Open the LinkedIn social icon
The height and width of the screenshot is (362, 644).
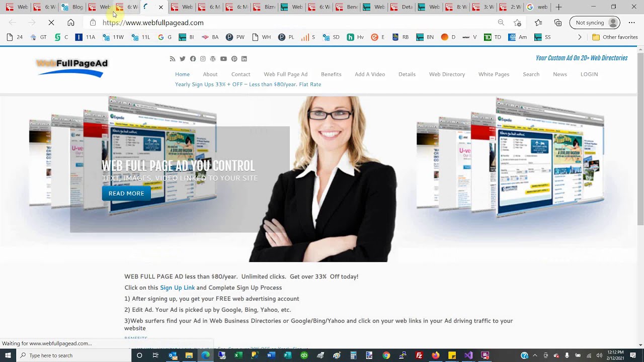244,59
